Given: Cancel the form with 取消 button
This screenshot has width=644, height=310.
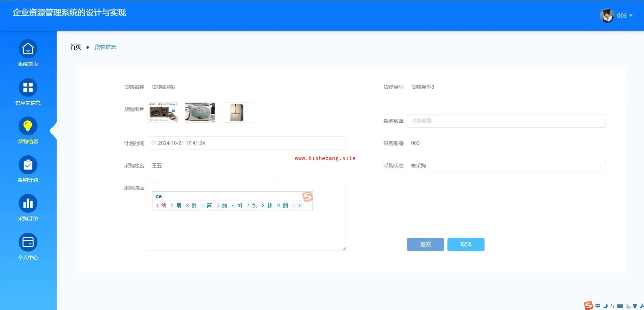Looking at the screenshot, I should coord(466,244).
